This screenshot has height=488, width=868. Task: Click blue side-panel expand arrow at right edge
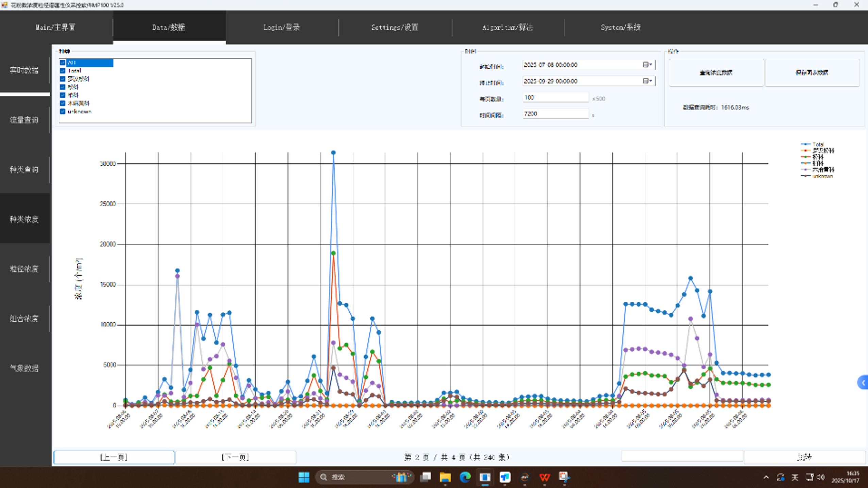(863, 383)
